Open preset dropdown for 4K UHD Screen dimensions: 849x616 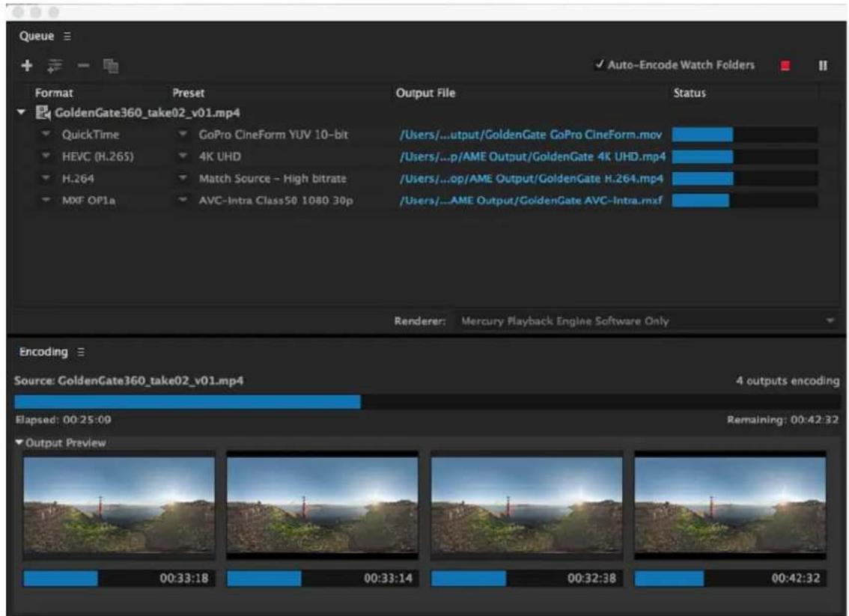click(x=183, y=156)
